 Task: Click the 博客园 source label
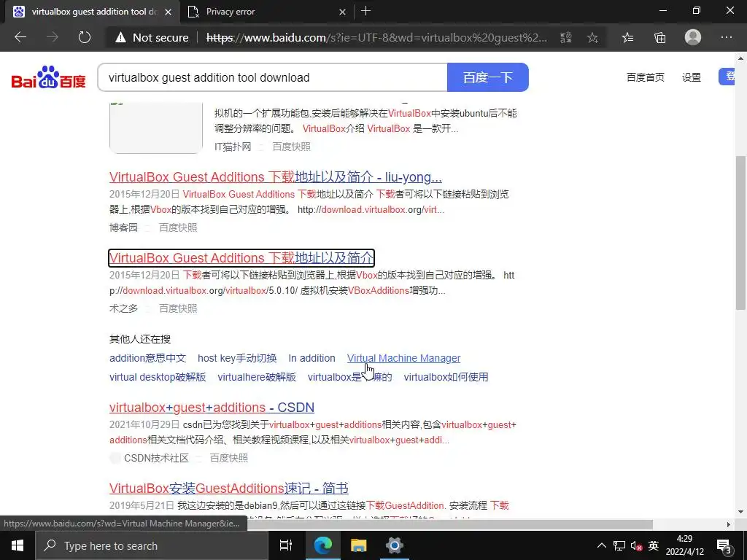[123, 227]
